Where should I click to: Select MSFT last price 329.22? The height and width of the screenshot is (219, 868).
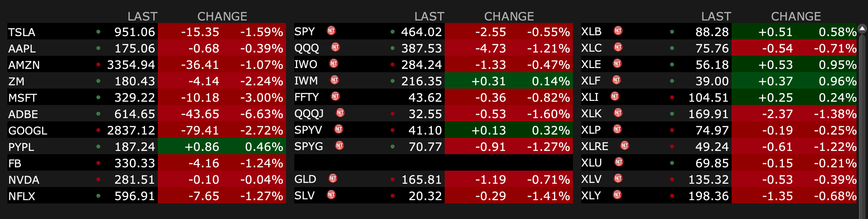click(134, 98)
